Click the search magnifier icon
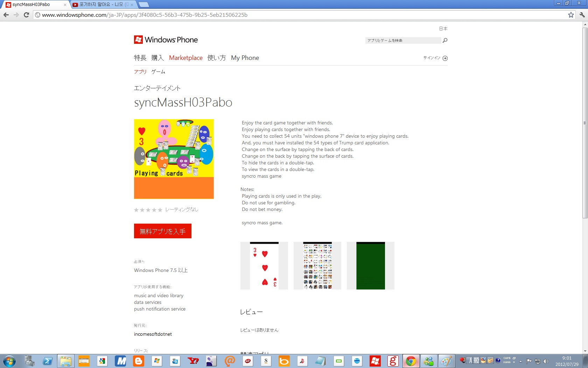 click(445, 40)
